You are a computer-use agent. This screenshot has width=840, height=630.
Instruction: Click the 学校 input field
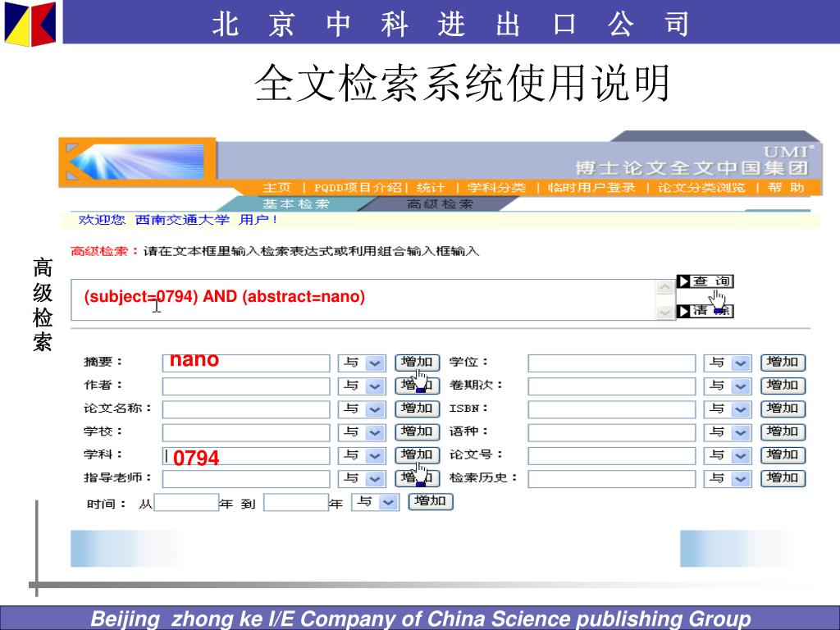pyautogui.click(x=246, y=432)
